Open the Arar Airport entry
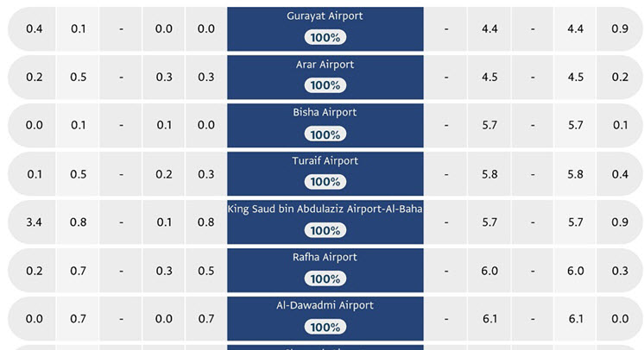 pyautogui.click(x=325, y=65)
